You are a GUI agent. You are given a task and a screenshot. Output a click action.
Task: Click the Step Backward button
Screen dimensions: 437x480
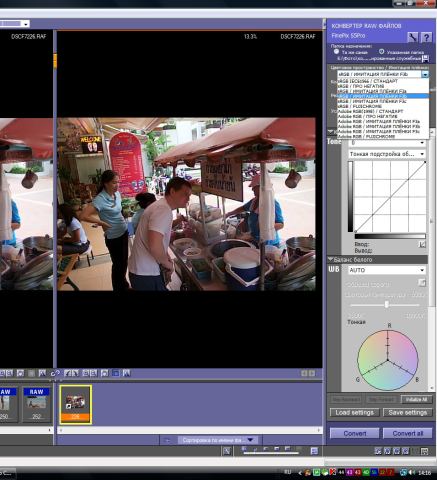click(346, 399)
